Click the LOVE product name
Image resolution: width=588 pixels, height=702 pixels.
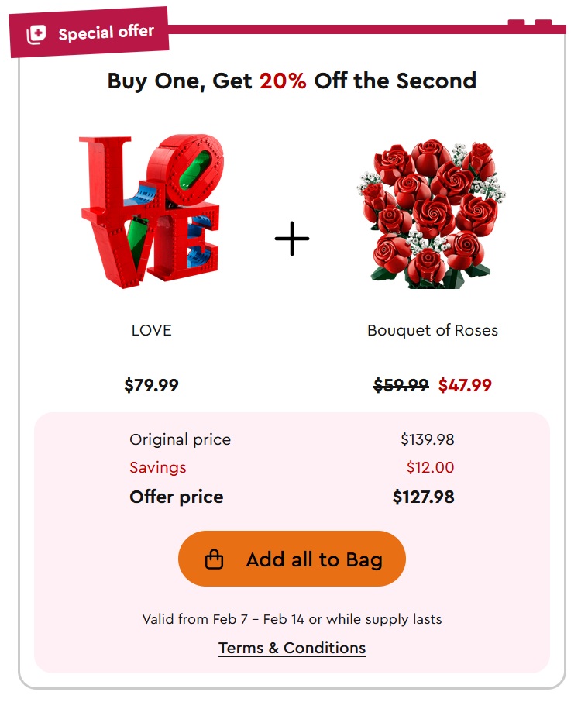click(x=151, y=330)
